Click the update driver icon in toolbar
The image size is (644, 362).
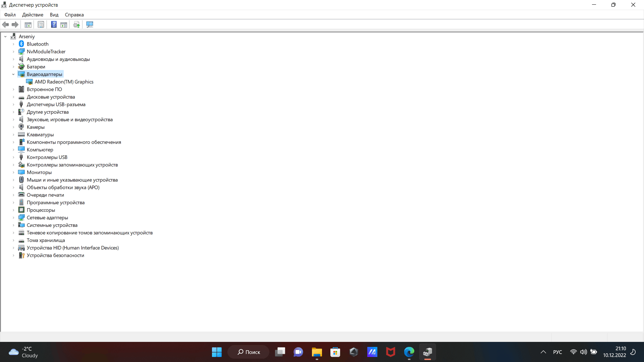tap(77, 24)
